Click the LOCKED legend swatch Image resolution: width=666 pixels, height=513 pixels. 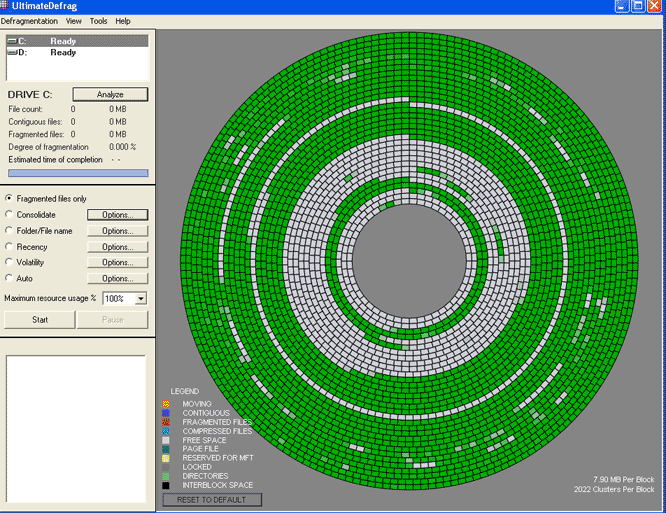click(x=166, y=467)
